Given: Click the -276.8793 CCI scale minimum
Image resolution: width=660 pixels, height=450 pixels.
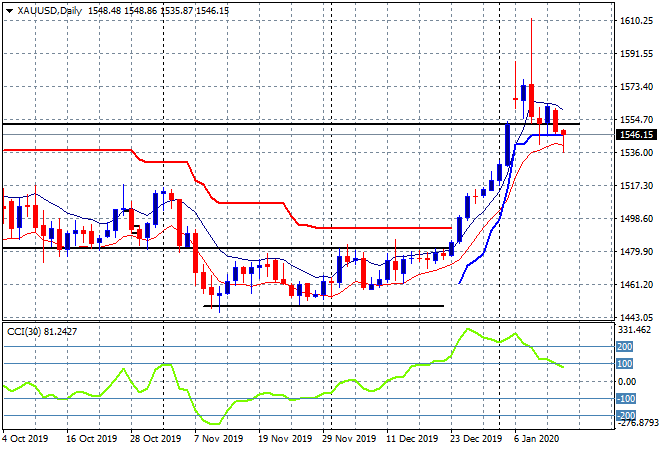Looking at the screenshot, I should [636, 423].
